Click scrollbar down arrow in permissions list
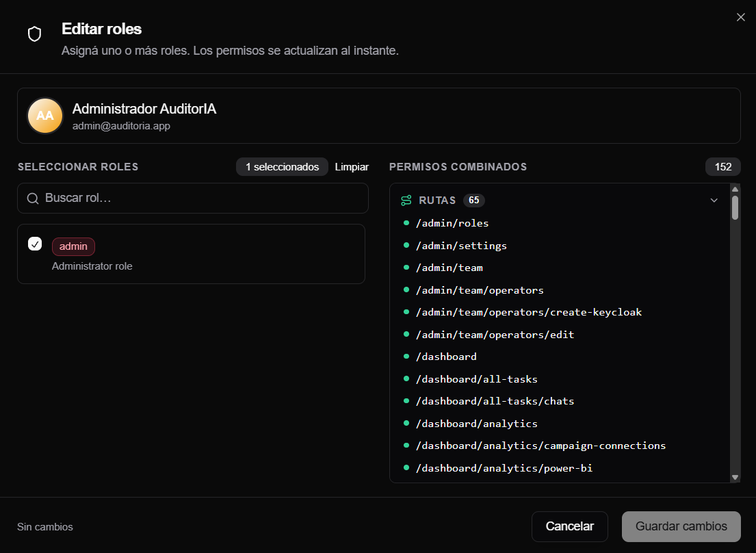The width and height of the screenshot is (756, 553). tap(735, 477)
